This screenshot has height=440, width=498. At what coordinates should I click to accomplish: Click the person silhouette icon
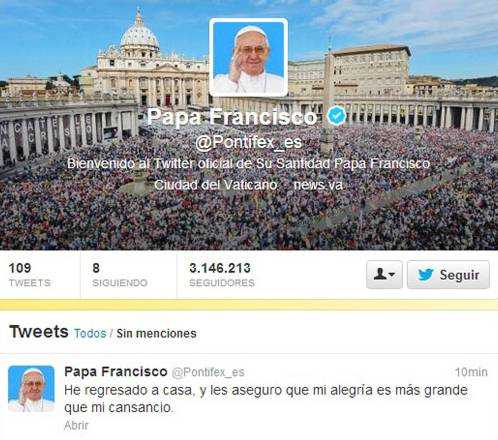(x=380, y=274)
